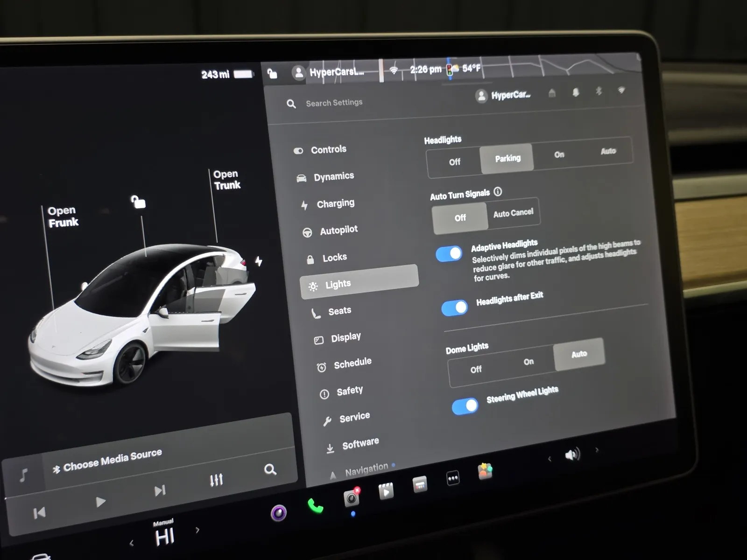
Task: Toggle Steering Wheel Lights off
Action: (465, 406)
